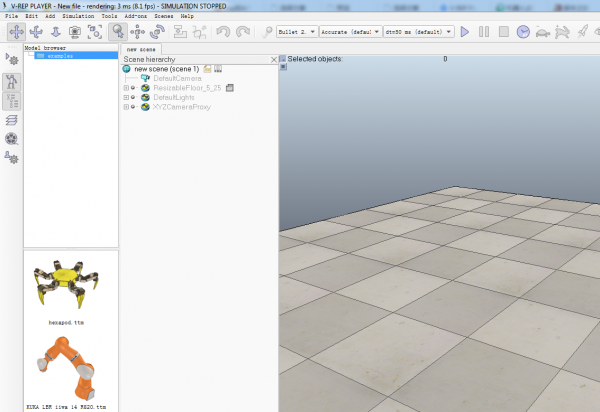Toggle real-time simulation clock icon
This screenshot has width=600, height=412.
click(523, 32)
